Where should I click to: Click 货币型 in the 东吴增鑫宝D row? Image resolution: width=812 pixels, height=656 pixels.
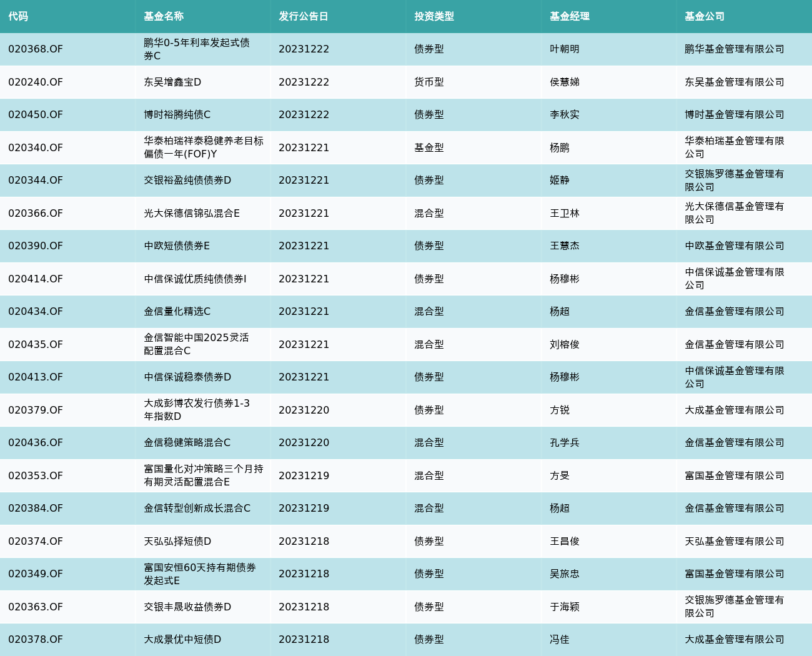[429, 82]
